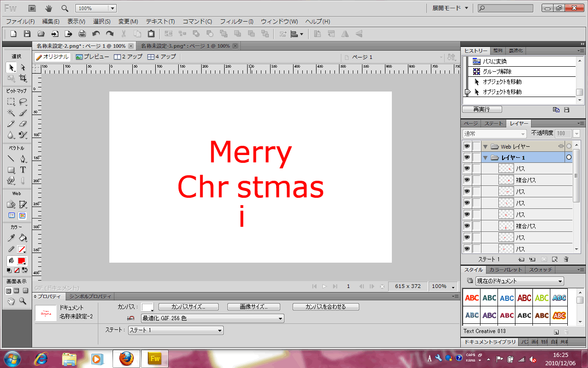
Task: Click the Paste clipboard icon
Action: 151,34
